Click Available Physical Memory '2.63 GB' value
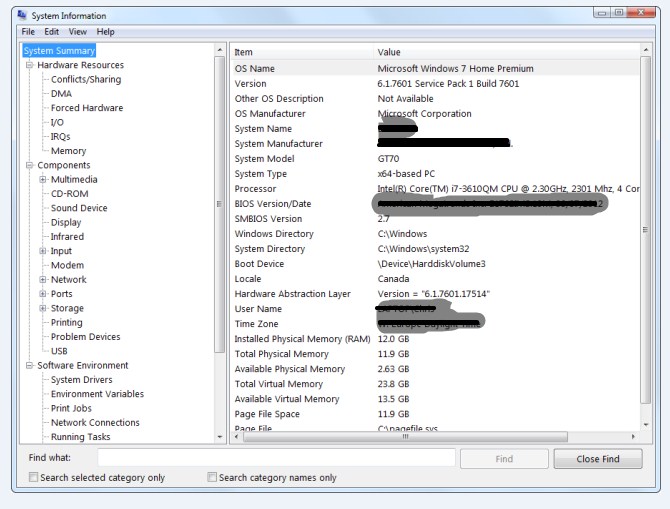The height and width of the screenshot is (509, 670). coord(393,369)
